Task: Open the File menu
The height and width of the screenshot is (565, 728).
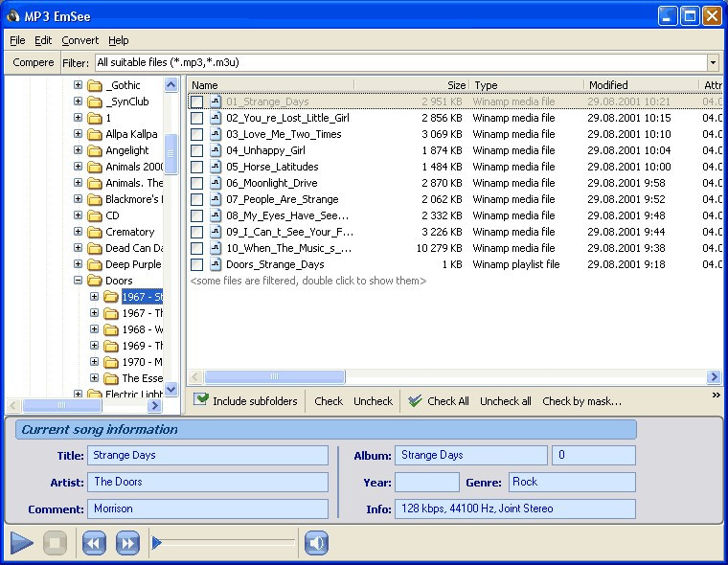Action: click(17, 40)
